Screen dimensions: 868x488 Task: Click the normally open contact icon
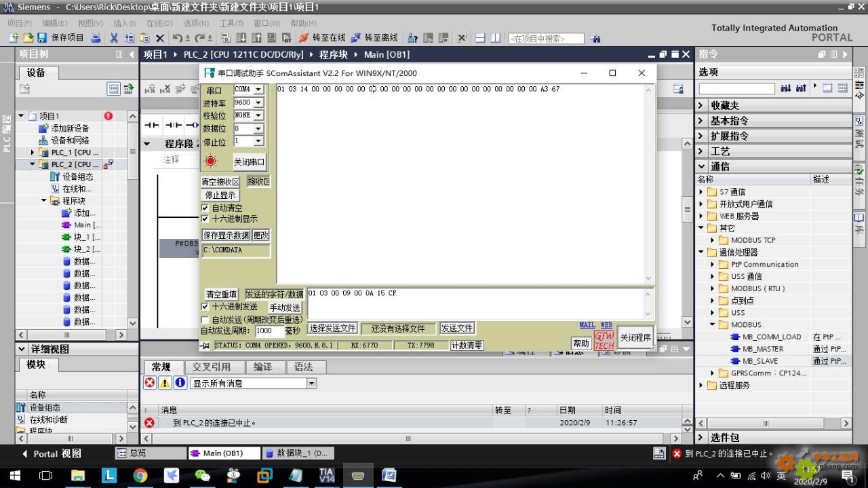point(152,125)
